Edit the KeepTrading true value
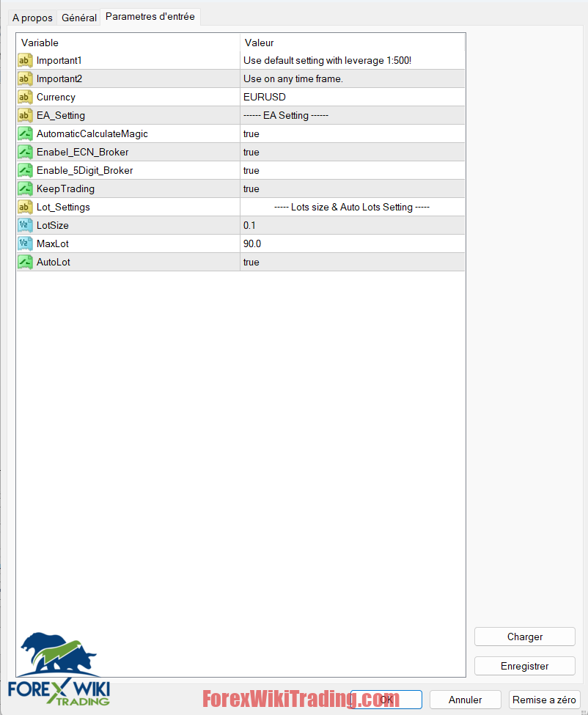 point(353,188)
